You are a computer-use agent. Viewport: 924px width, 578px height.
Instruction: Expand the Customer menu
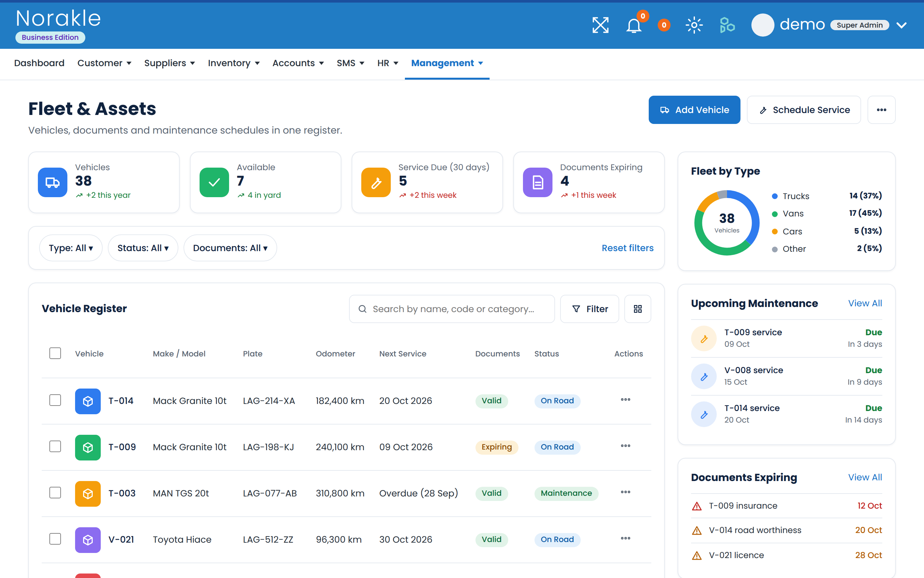click(104, 63)
